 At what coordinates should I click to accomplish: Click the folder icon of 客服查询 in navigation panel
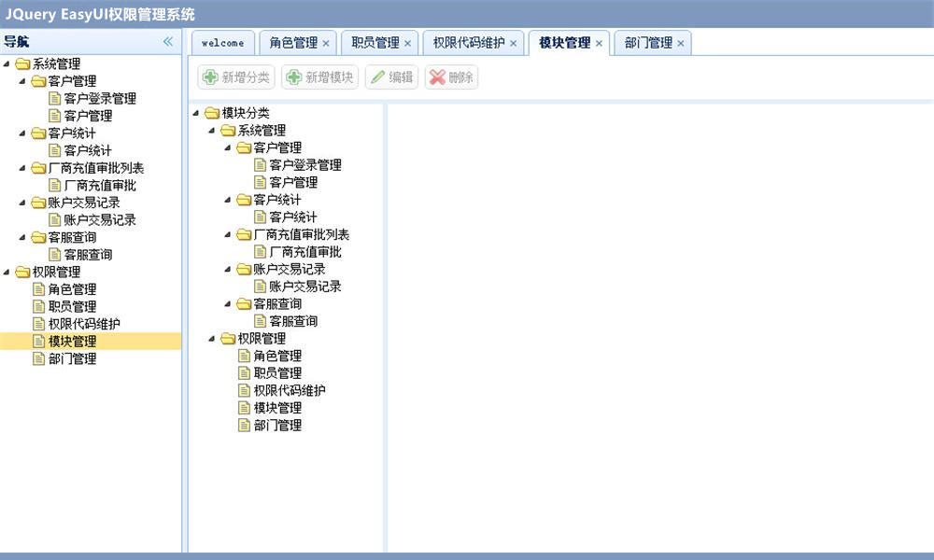(38, 237)
